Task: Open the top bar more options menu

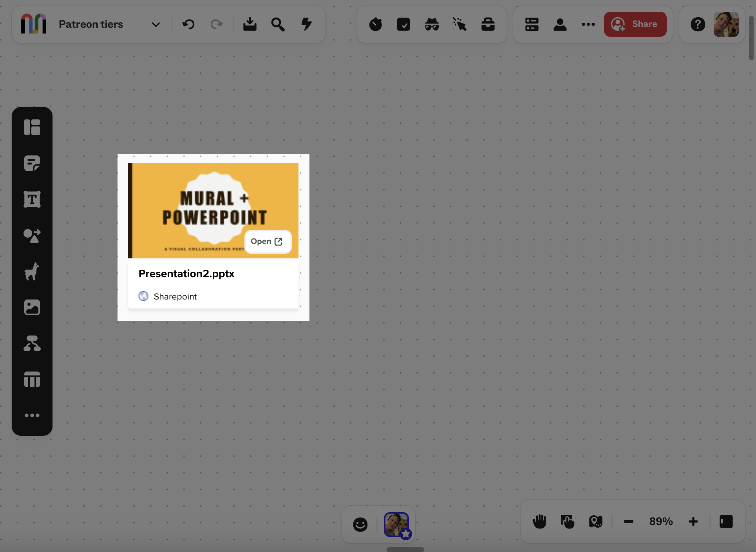Action: (x=588, y=24)
